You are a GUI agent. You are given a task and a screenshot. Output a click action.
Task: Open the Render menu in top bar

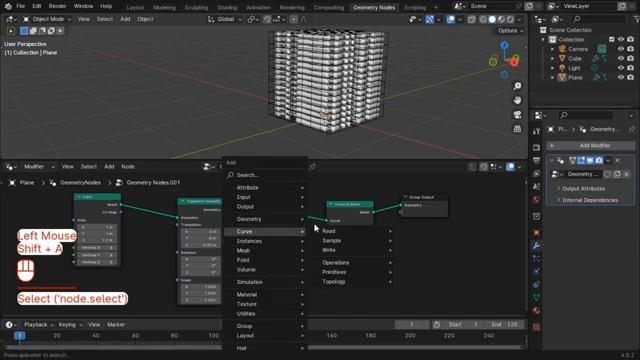pos(57,6)
